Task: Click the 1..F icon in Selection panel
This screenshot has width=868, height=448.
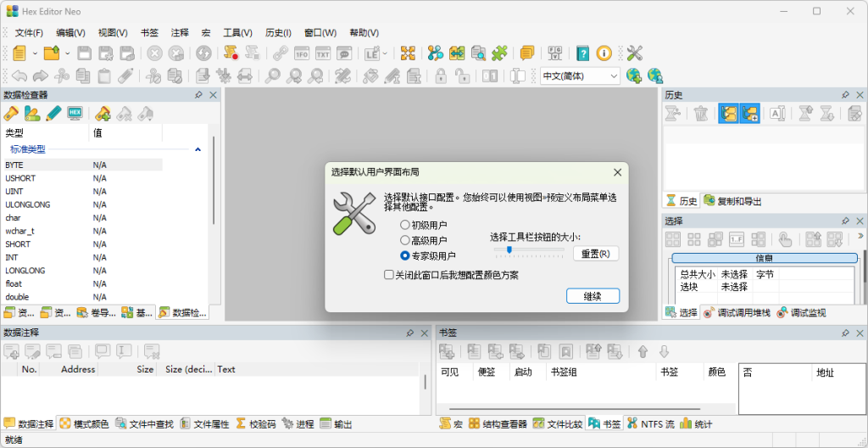Action: click(737, 239)
